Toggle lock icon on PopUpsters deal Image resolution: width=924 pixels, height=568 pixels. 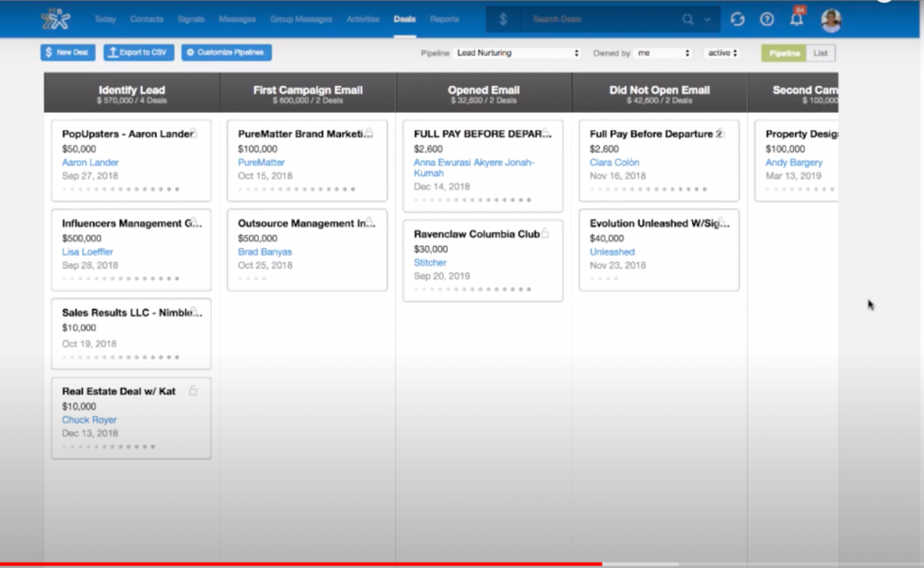[x=193, y=133]
